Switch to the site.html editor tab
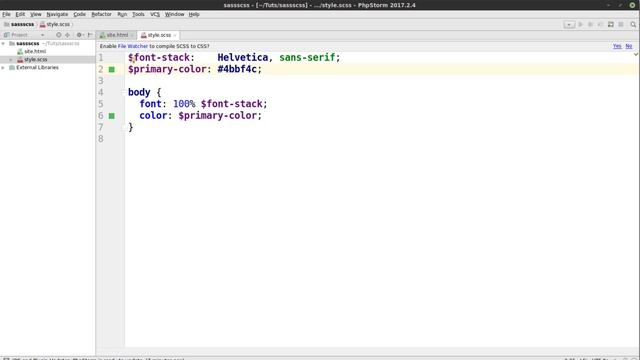Image resolution: width=640 pixels, height=360 pixels. click(x=116, y=35)
